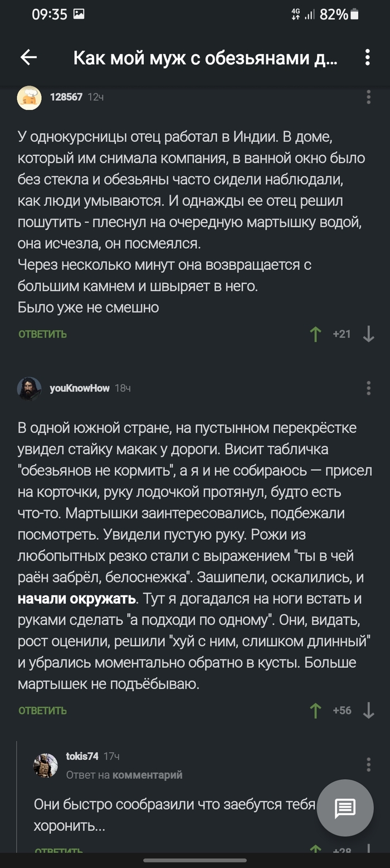
Task: Open options menu on 128567's comment
Action: click(x=367, y=98)
